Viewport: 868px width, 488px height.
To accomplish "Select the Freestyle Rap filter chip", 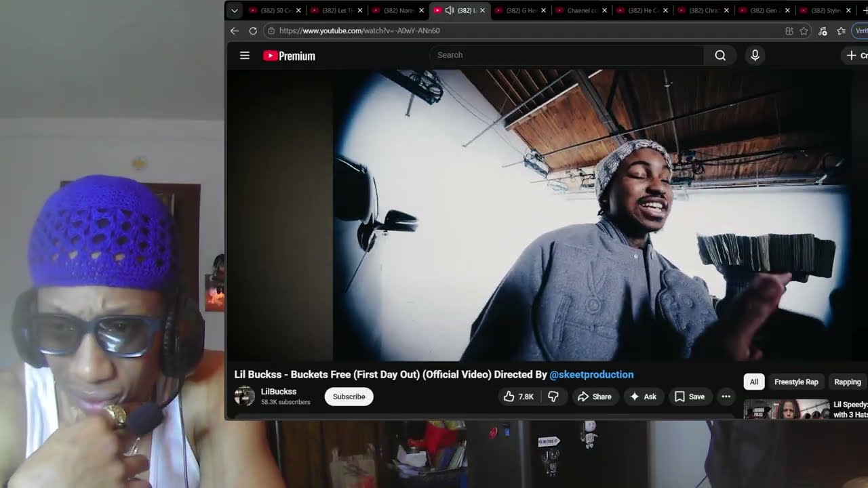I will tap(796, 382).
